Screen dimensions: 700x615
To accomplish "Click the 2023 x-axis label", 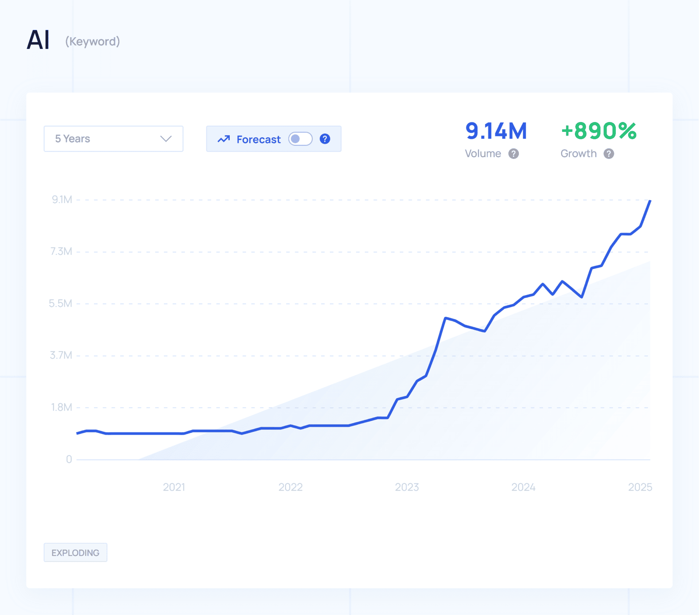I will click(x=407, y=487).
